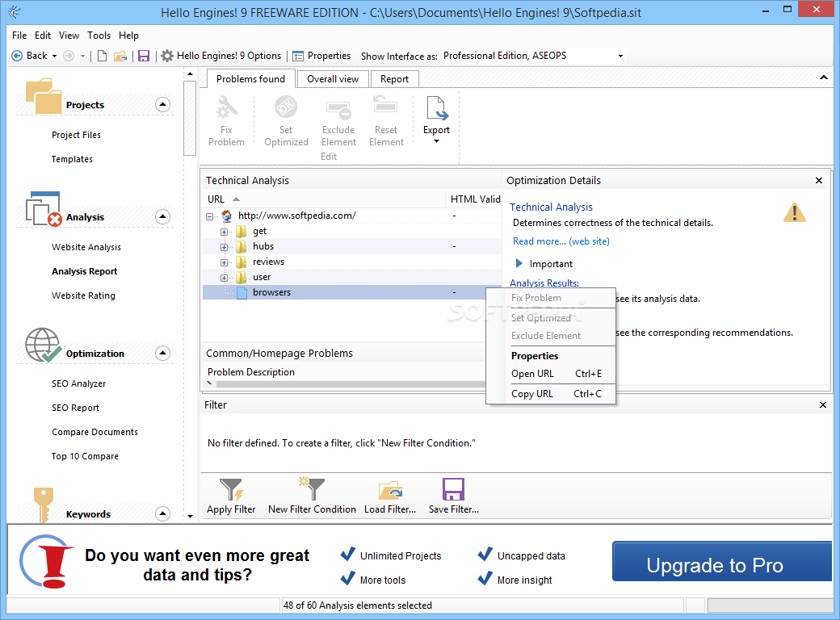The width and height of the screenshot is (840, 620).
Task: Click the Analysis section icon
Action: tap(44, 209)
